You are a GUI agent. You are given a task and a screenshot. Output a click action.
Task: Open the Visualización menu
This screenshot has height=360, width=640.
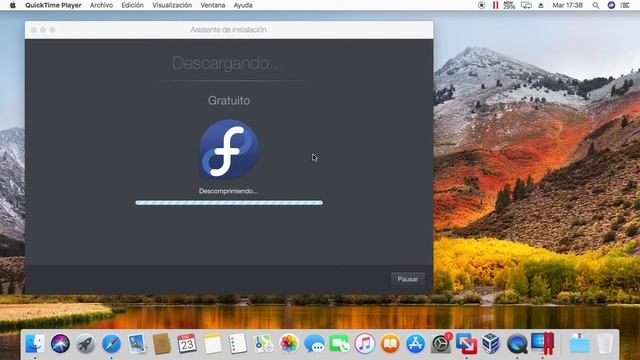pos(172,5)
